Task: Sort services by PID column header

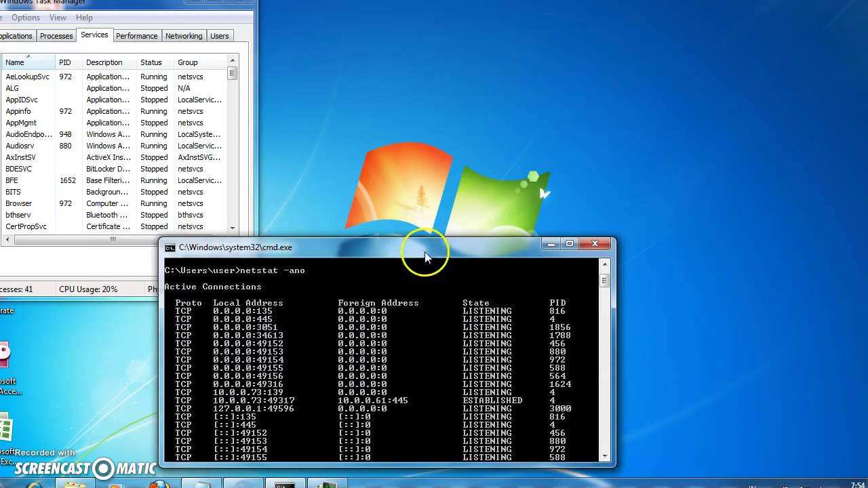Action: [x=69, y=62]
